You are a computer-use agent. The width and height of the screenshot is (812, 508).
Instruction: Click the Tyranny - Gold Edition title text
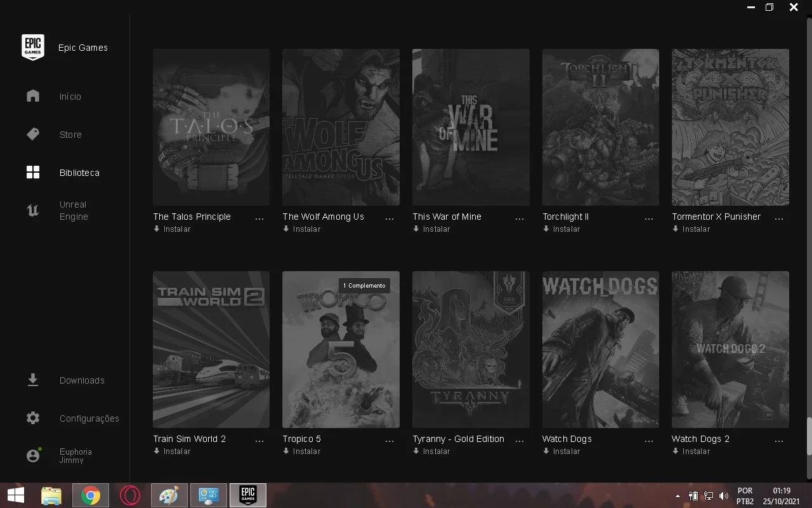[x=458, y=439]
